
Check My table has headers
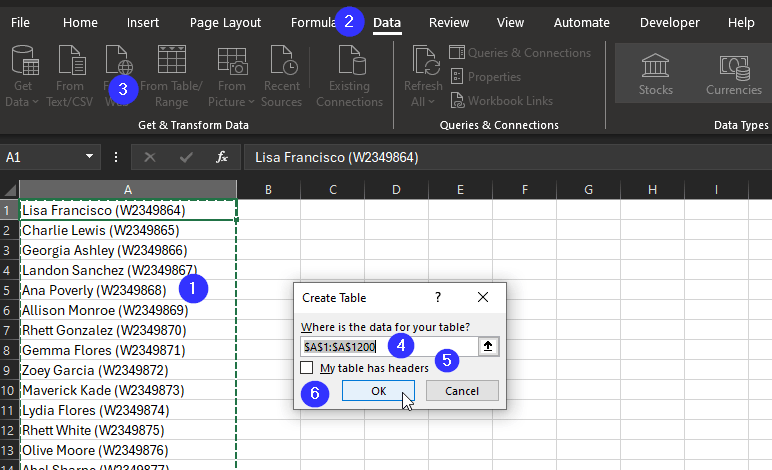(x=307, y=368)
